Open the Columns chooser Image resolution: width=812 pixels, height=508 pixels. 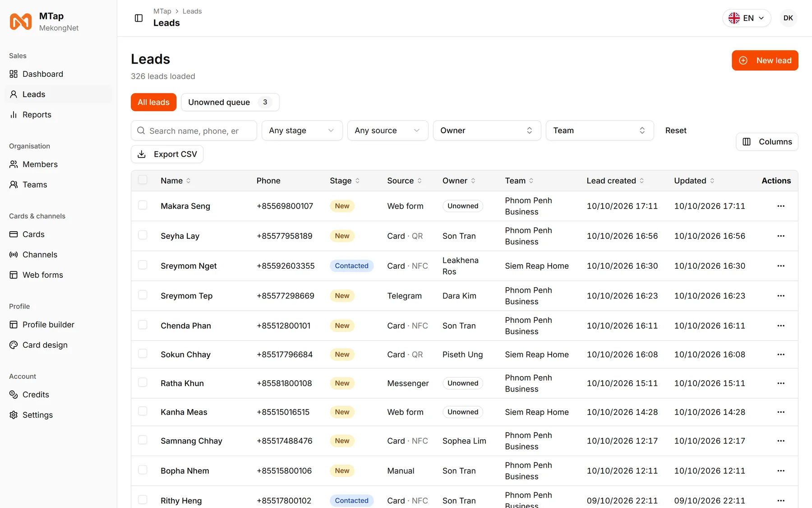767,142
